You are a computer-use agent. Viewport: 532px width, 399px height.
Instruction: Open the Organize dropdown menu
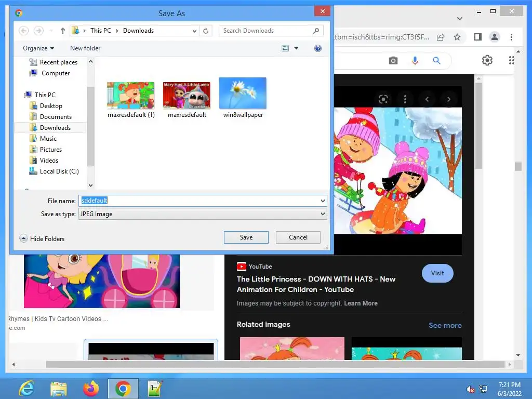point(38,48)
